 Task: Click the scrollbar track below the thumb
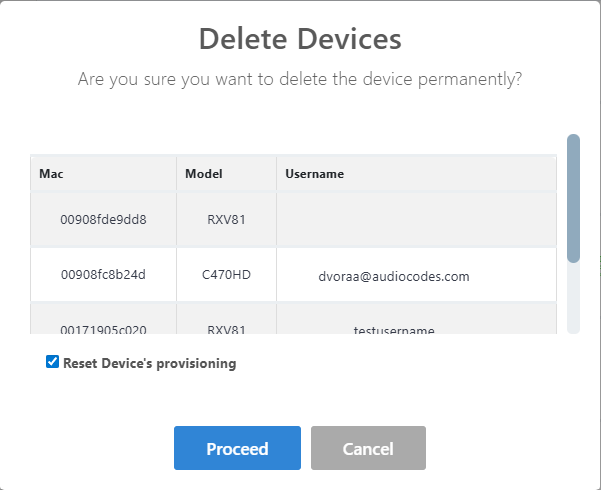click(573, 298)
